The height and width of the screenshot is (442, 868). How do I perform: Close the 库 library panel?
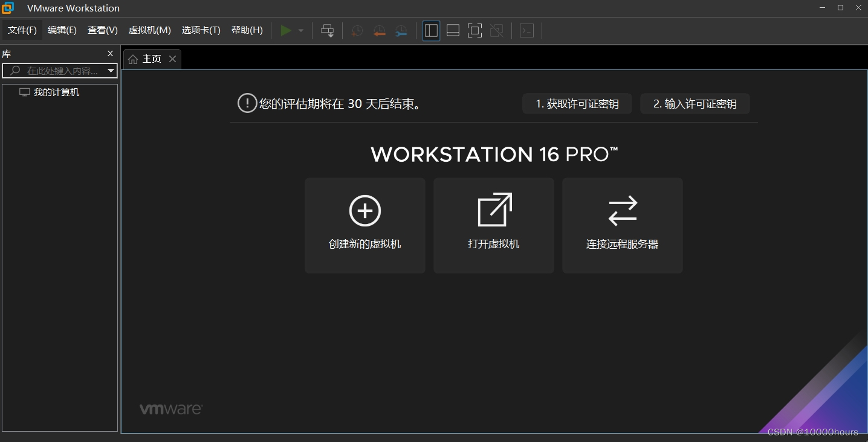point(110,54)
